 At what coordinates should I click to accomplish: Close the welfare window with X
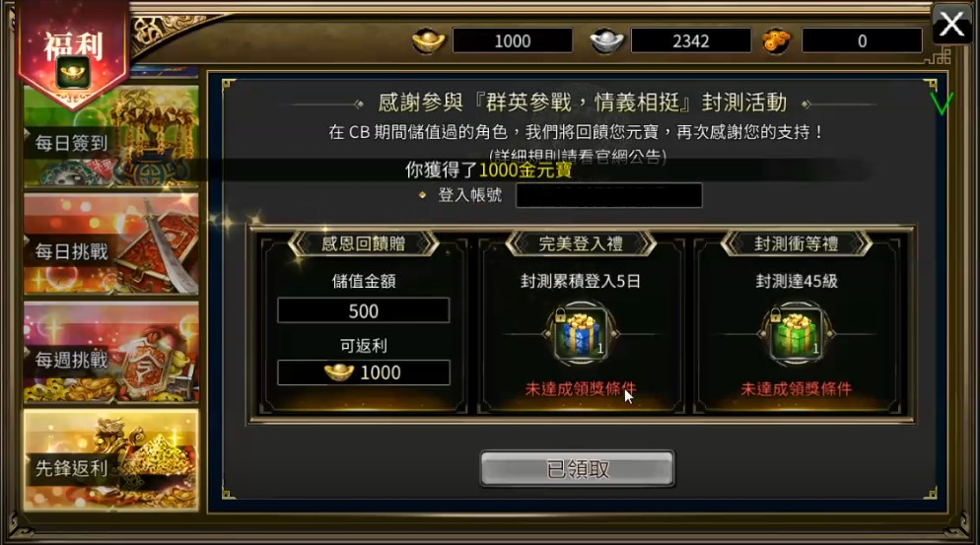(951, 25)
